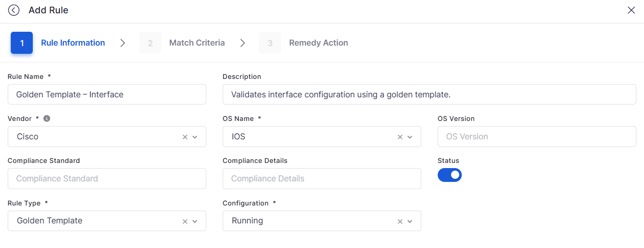644x248 pixels.
Task: Expand the Vendor dropdown
Action: (195, 137)
